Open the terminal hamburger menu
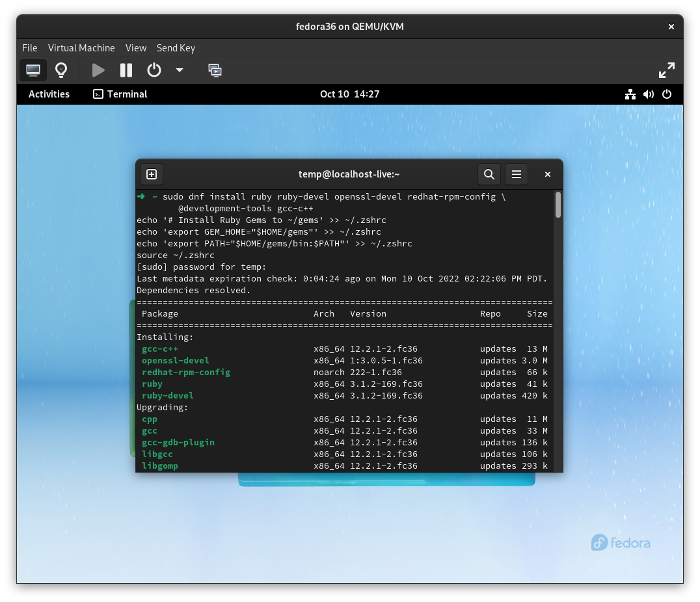This screenshot has width=700, height=602. tap(517, 174)
